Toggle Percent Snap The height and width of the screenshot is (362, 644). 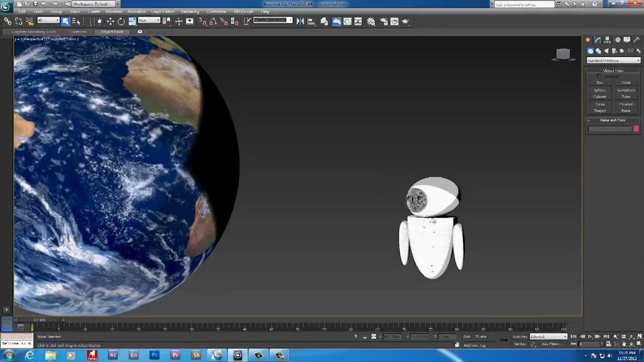click(x=224, y=21)
